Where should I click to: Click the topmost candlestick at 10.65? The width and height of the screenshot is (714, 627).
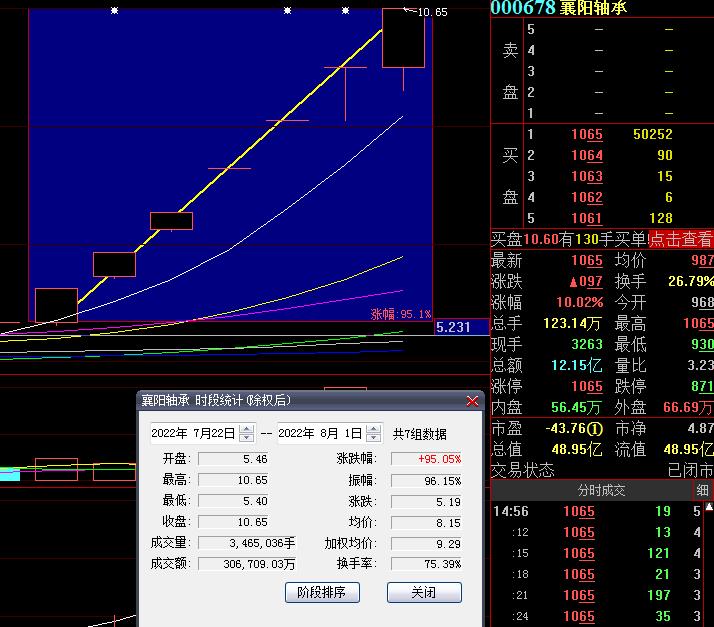403,38
